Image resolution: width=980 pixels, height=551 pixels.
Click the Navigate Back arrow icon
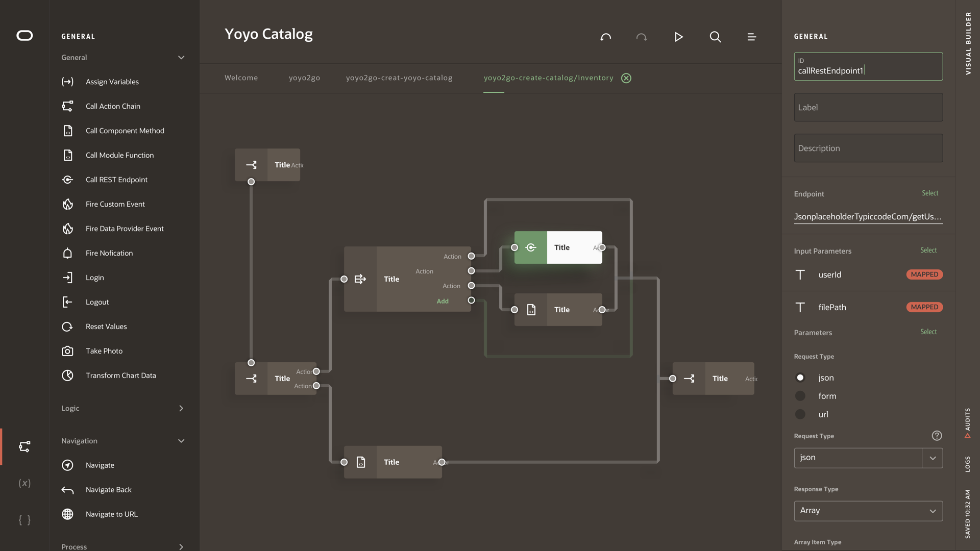[x=67, y=490]
